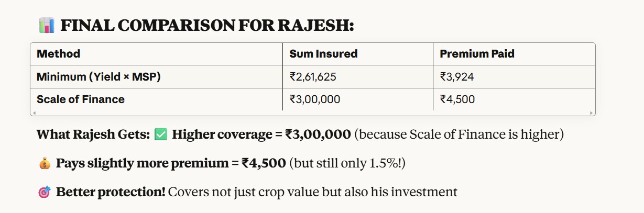Click the target dart emoji
This screenshot has height=213, width=644.
click(45, 192)
